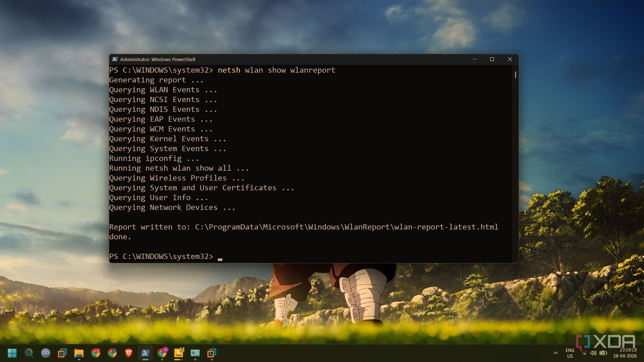Image resolution: width=644 pixels, height=362 pixels.
Task: Open Chrome with the guest profile badge
Action: pyautogui.click(x=112, y=353)
